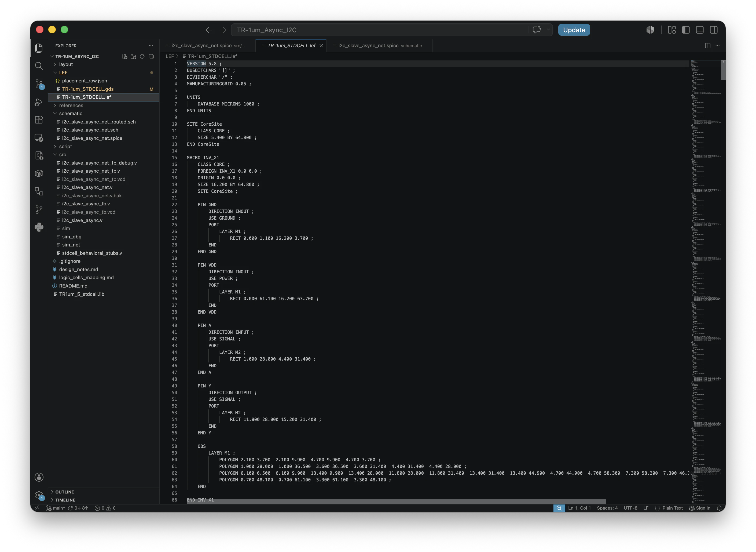Select the TR-1um_STDCELL.lef tab
This screenshot has height=552, width=756.
291,46
